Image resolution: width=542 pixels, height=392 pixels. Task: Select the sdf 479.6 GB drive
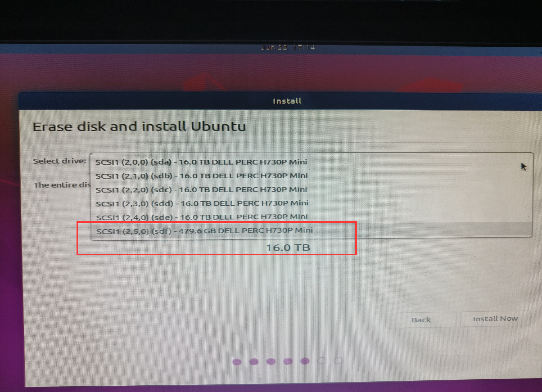click(311, 230)
